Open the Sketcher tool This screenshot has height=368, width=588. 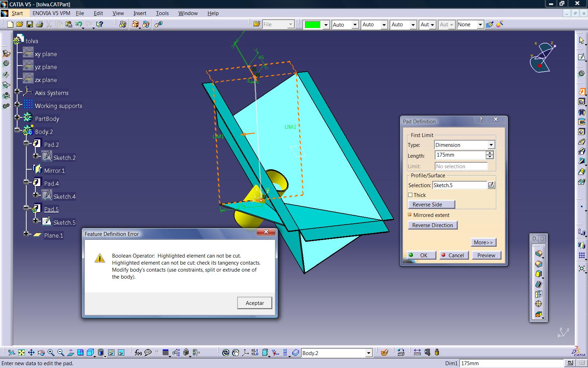coord(581,56)
